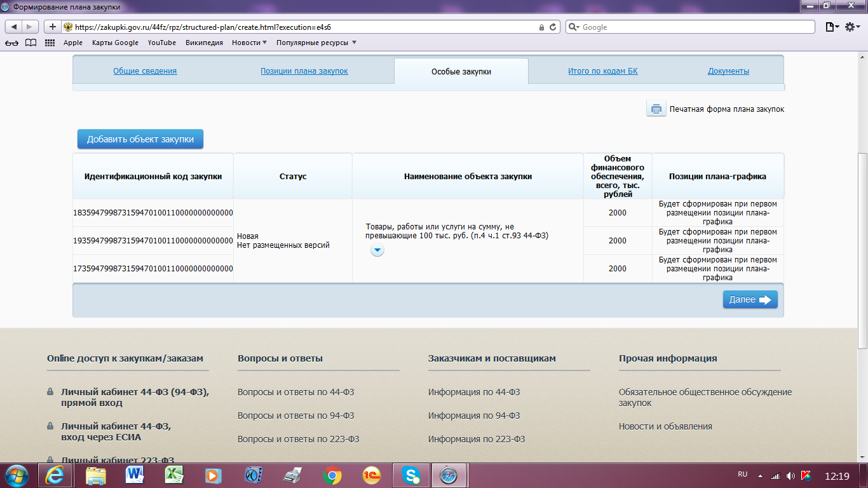Viewport: 868px width, 488px height.
Task: Switch to Общие сведения tab
Action: click(145, 71)
